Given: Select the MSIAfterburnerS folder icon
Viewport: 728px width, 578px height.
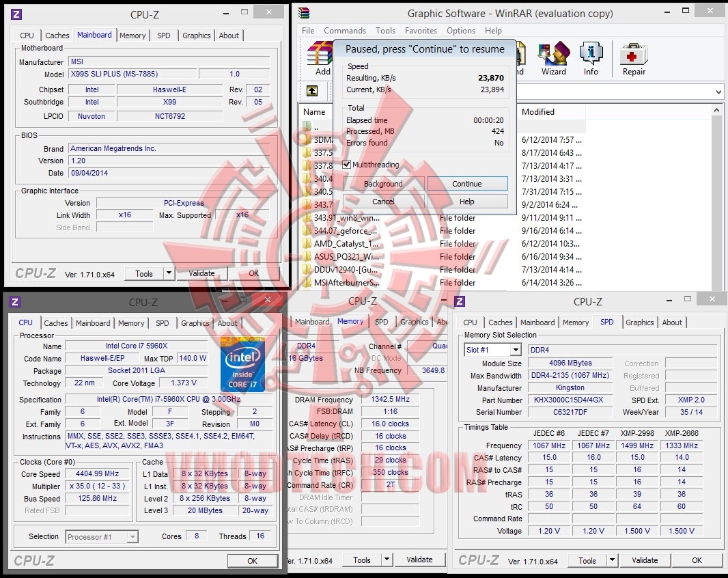Looking at the screenshot, I should click(x=307, y=282).
